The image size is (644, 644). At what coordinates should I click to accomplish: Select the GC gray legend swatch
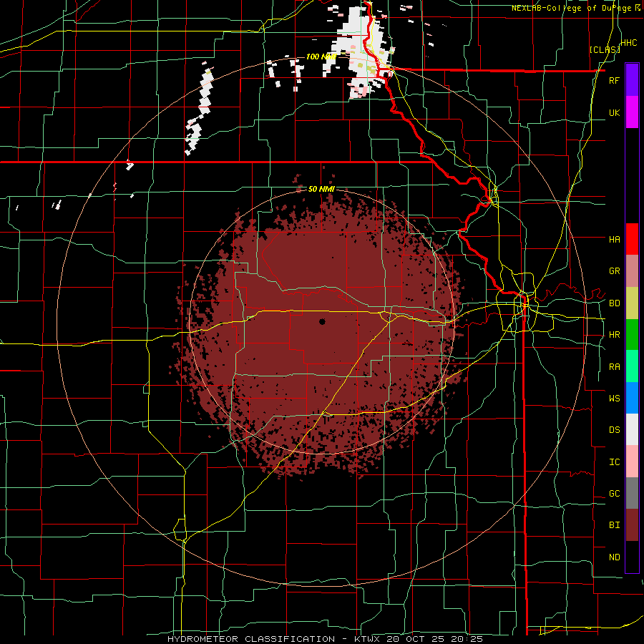[632, 493]
